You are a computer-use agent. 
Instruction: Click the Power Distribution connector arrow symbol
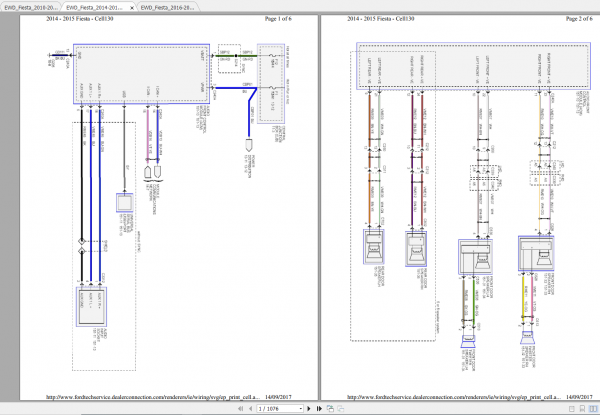[x=249, y=145]
